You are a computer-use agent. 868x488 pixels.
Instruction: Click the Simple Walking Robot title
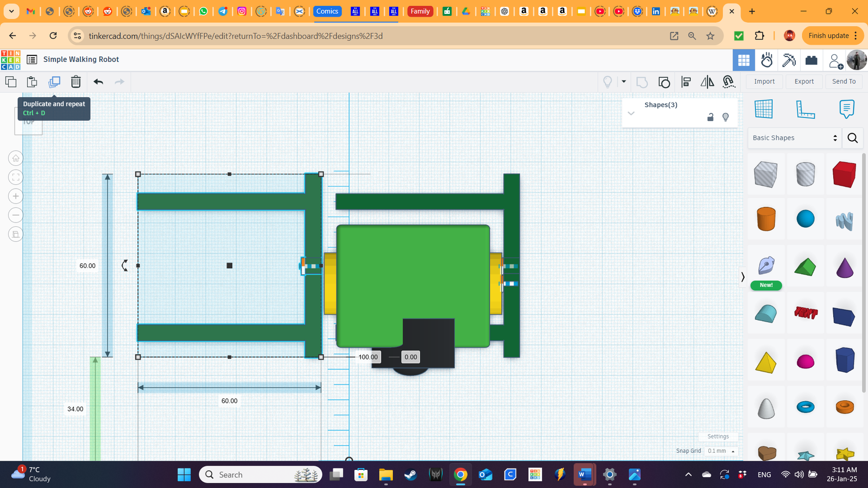[x=81, y=60]
